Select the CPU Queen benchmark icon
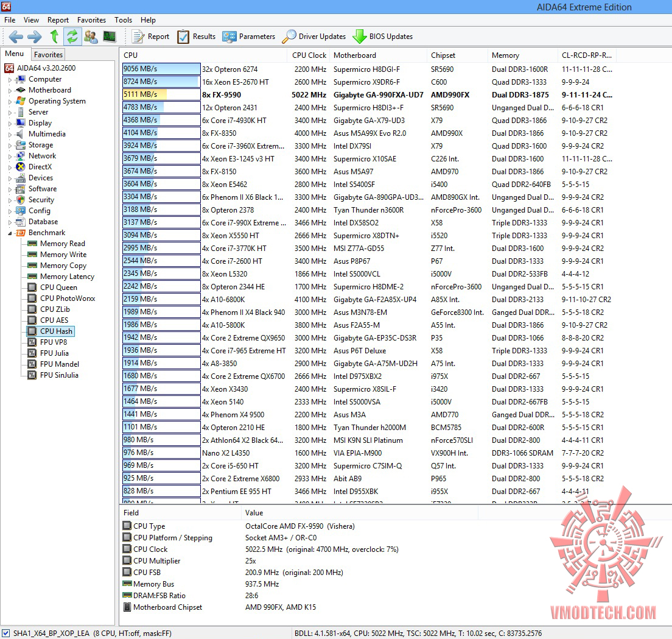Image resolution: width=672 pixels, height=639 pixels. 32,288
